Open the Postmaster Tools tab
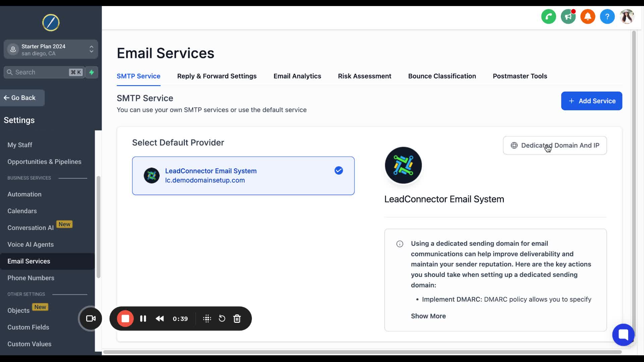The height and width of the screenshot is (362, 644). click(x=520, y=76)
